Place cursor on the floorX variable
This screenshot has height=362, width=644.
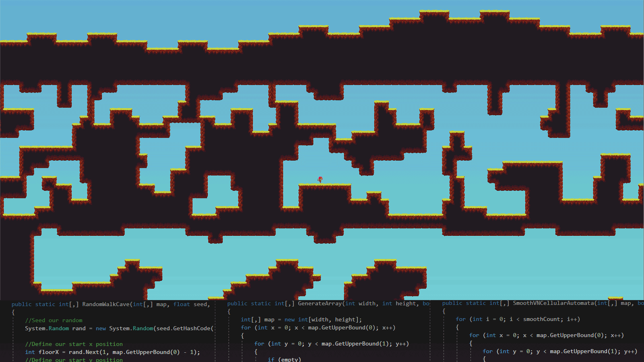tap(49, 352)
